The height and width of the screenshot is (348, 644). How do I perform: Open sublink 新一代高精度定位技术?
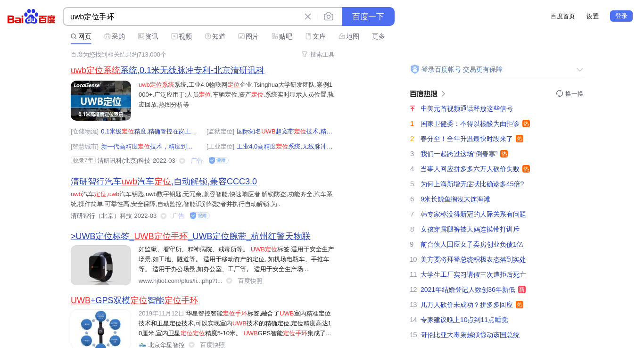pyautogui.click(x=147, y=147)
